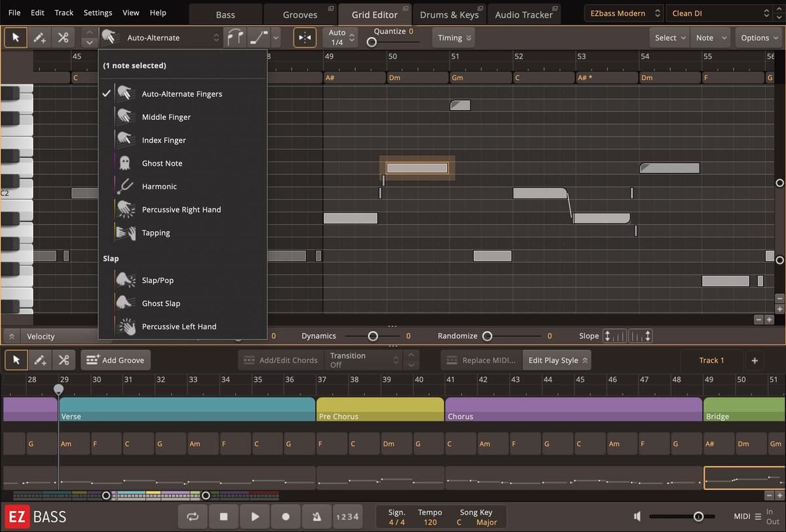Stop playback with the stop button
Viewport: 786px width, 532px height.
click(x=223, y=516)
